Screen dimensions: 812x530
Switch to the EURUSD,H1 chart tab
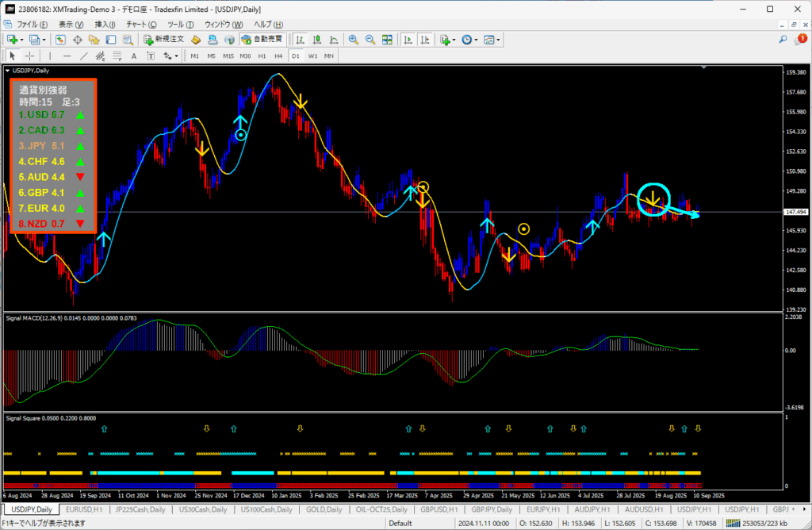[84, 509]
